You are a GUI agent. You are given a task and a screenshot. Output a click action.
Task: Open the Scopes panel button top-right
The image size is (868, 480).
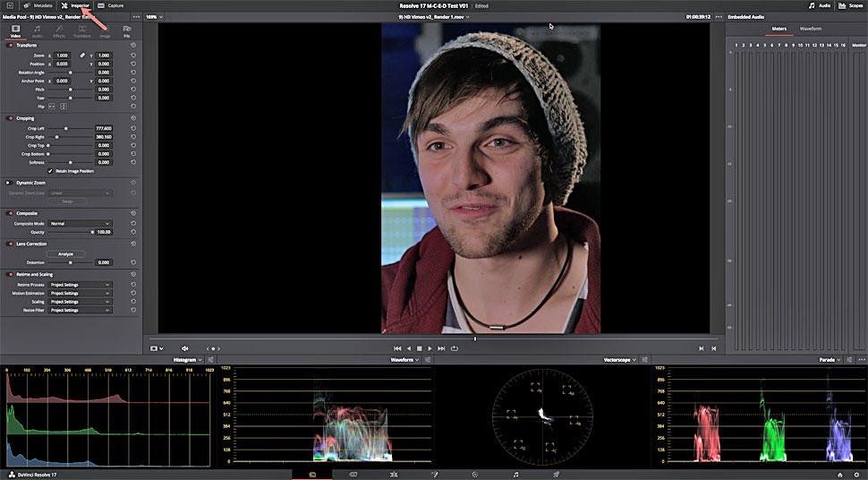tap(848, 5)
